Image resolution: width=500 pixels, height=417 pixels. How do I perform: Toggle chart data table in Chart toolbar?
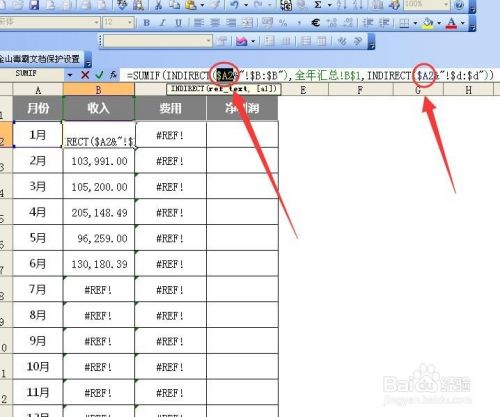click(x=286, y=41)
